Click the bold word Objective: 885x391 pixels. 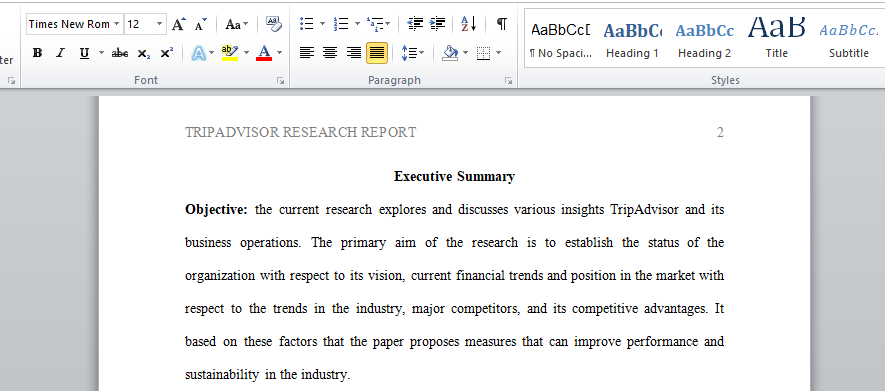click(x=216, y=210)
